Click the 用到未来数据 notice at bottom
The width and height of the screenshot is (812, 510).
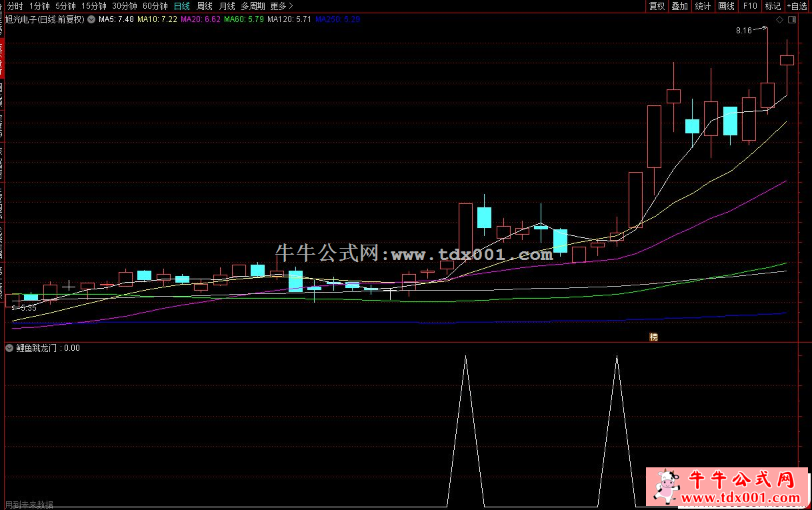pos(29,505)
